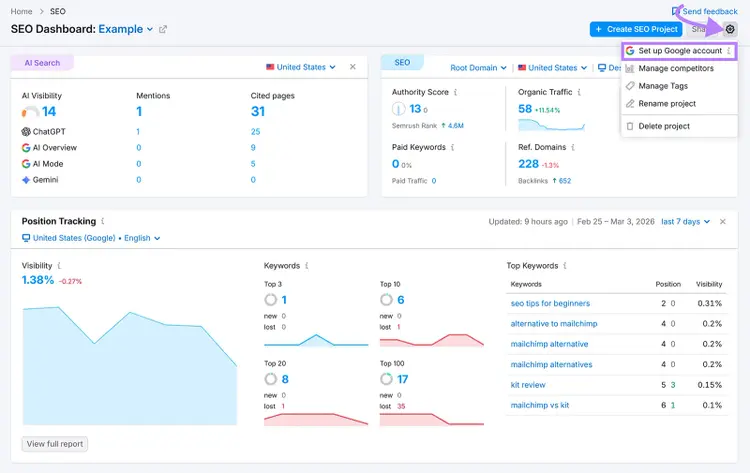This screenshot has width=750, height=473.
Task: Click Top 100 lost count 35
Action: point(401,407)
